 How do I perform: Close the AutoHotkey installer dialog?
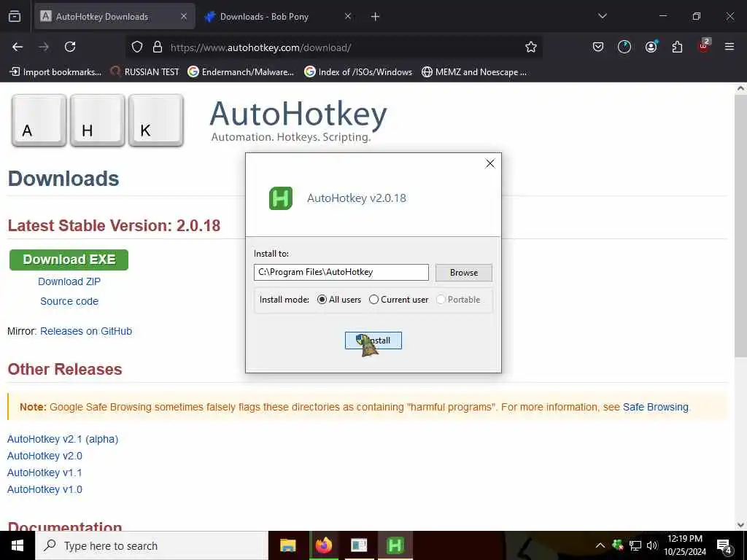489,163
